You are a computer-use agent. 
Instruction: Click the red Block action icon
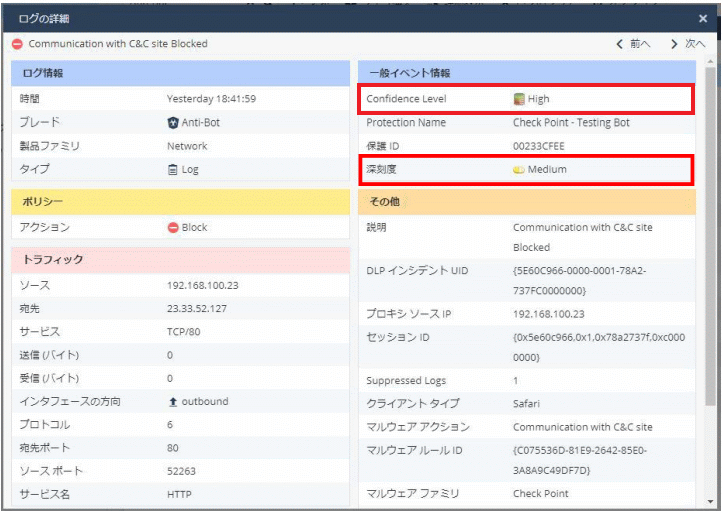point(173,227)
